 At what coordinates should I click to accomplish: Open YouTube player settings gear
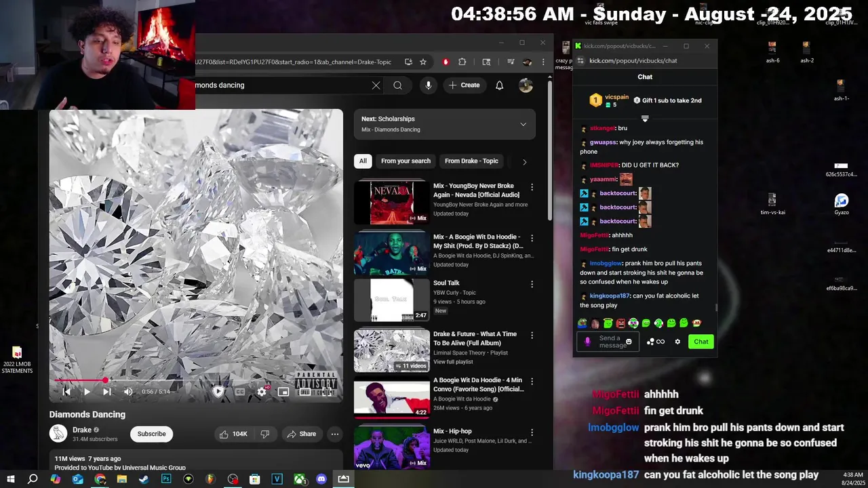click(x=262, y=391)
